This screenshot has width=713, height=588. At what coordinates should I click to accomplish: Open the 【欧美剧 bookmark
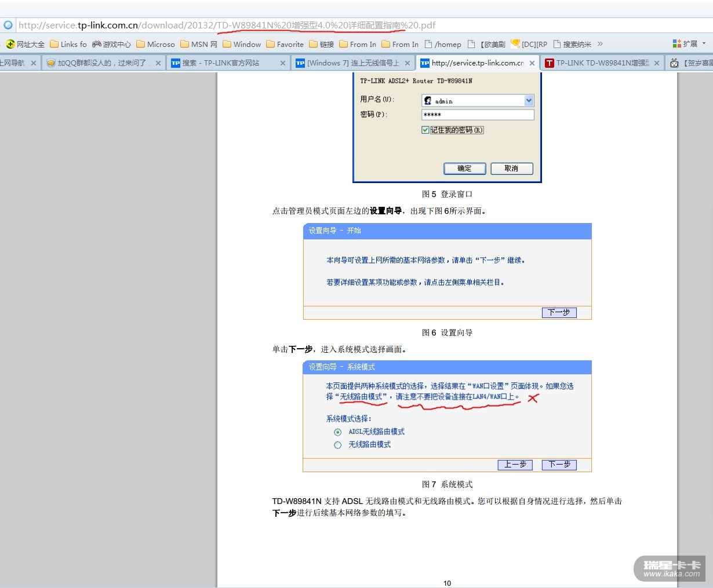pyautogui.click(x=486, y=44)
